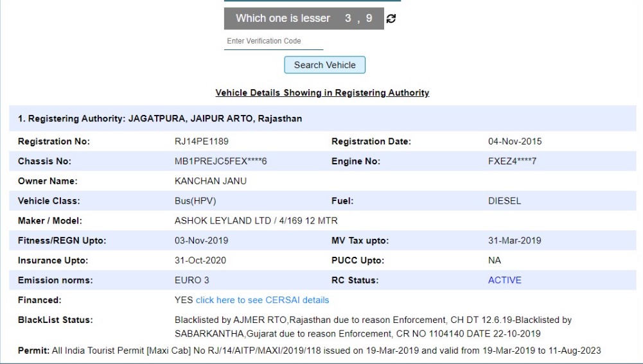Viewport: 643px width, 364px height.
Task: Click the DIESEL fuel value
Action: [504, 201]
